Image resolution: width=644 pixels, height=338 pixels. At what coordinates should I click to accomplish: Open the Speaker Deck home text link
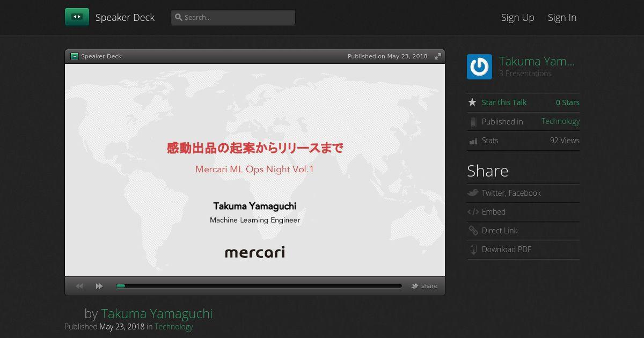click(125, 17)
